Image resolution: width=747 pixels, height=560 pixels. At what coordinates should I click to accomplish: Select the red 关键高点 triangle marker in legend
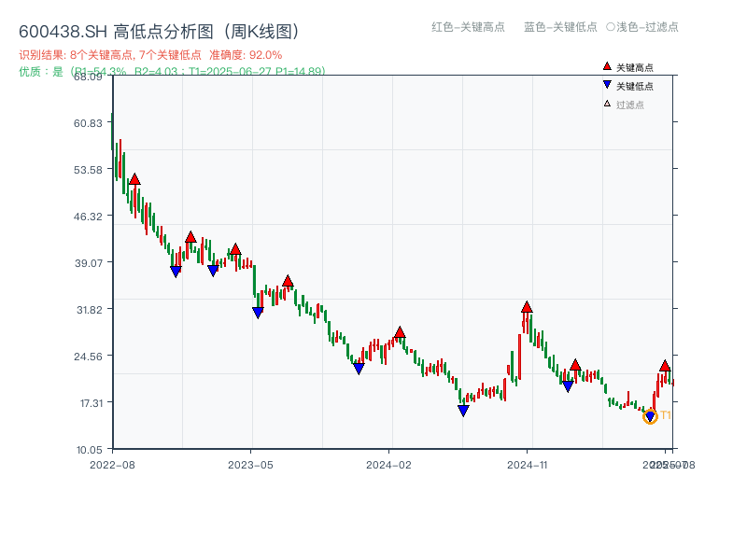pos(607,66)
